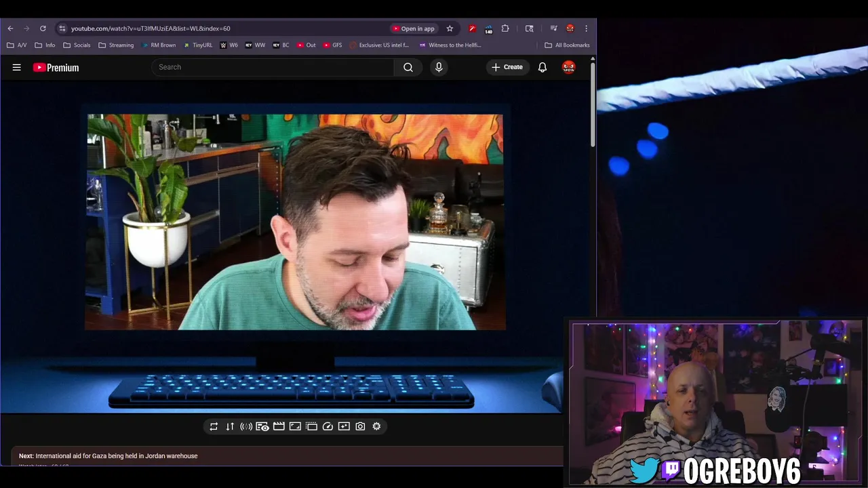Activate voice search microphone icon
Screen dimensions: 868x488
pos(439,67)
